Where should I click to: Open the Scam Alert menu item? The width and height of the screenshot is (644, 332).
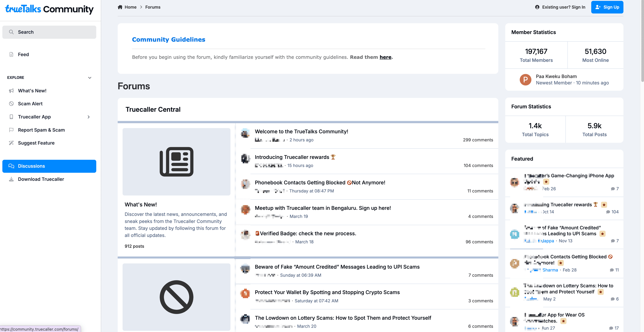coord(30,104)
